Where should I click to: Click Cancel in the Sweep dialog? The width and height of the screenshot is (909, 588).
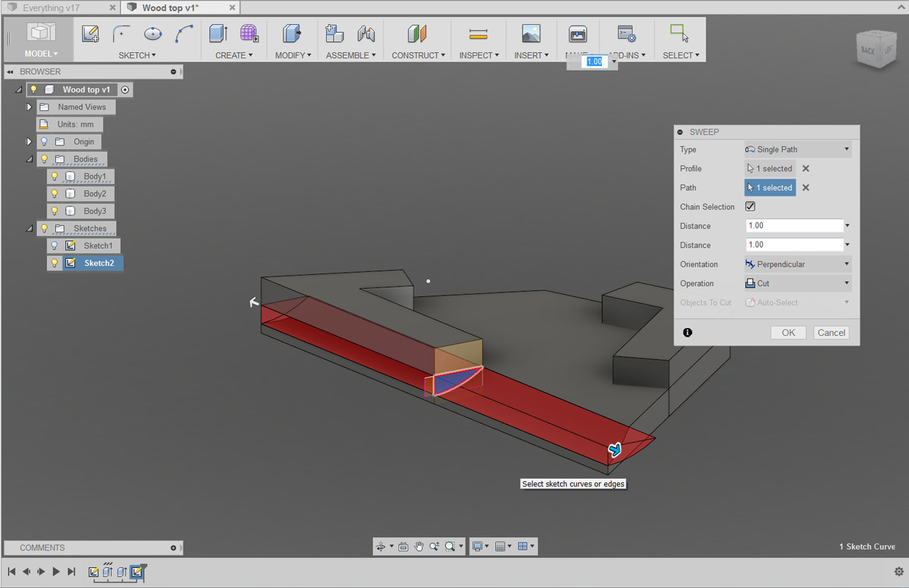(x=832, y=332)
